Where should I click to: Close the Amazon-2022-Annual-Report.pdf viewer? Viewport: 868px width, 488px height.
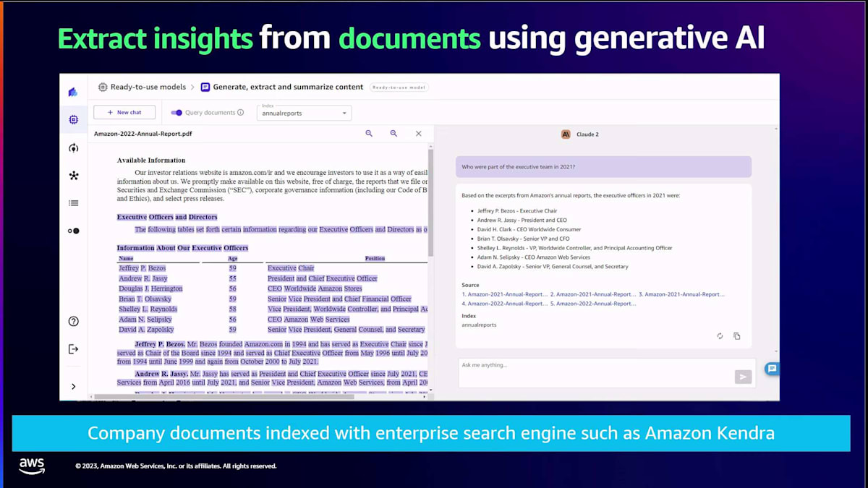pyautogui.click(x=418, y=134)
